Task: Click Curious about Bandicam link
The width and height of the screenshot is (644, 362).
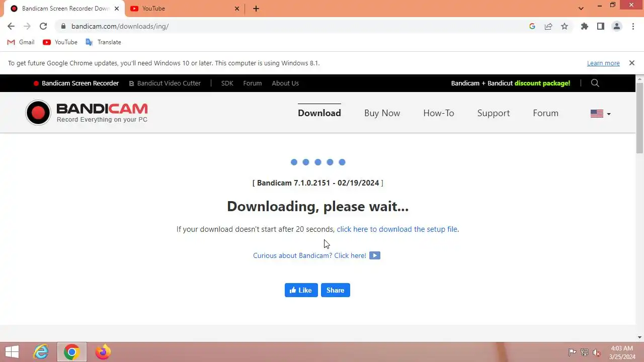Action: click(309, 255)
